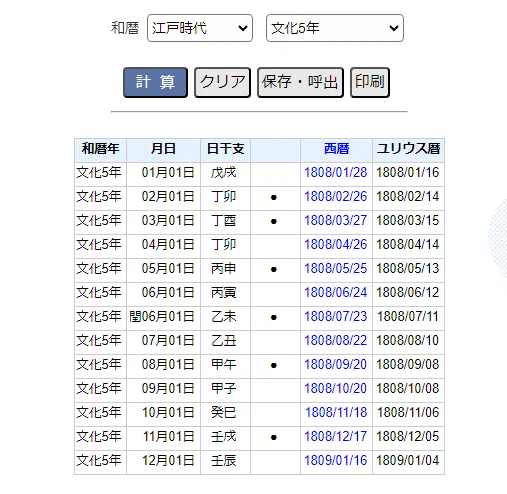Click the 和暦 label text
This screenshot has height=494, width=507.
(125, 28)
